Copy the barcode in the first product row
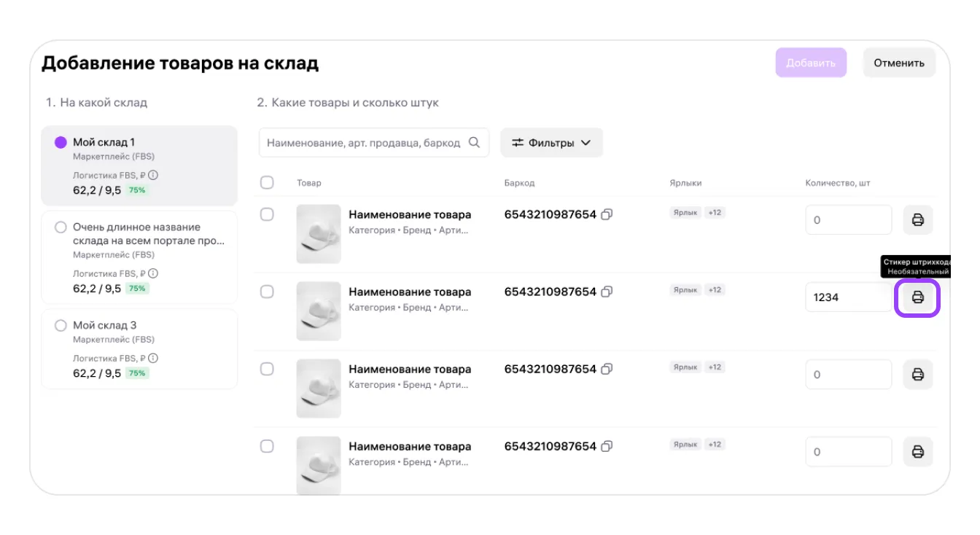980x535 pixels. pos(607,215)
